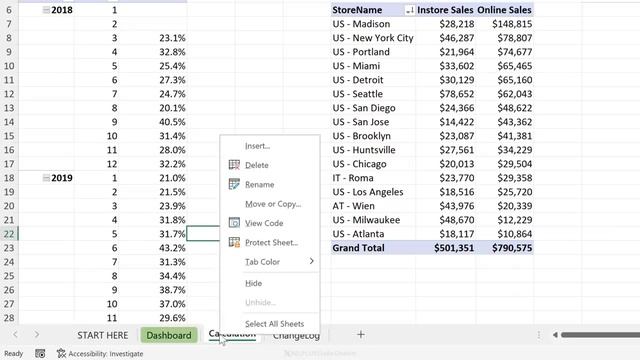This screenshot has height=360, width=640.
Task: Click the US - Madison store cell
Action: (x=373, y=24)
